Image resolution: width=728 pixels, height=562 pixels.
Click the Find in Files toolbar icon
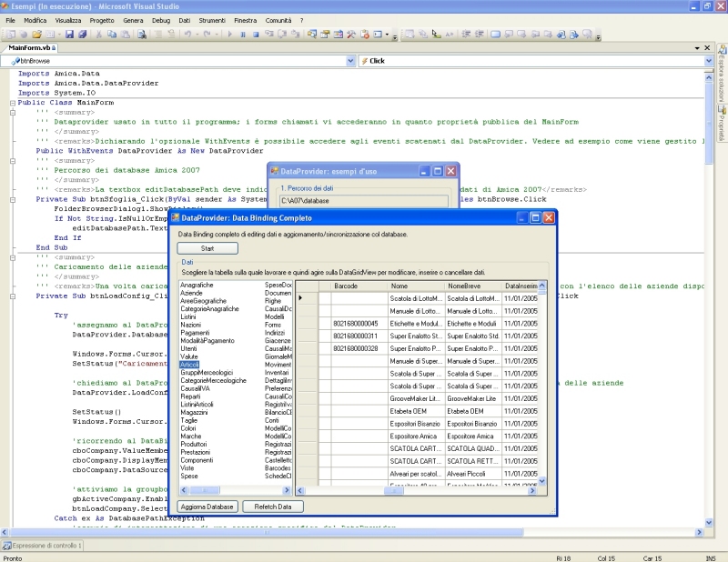[142, 35]
